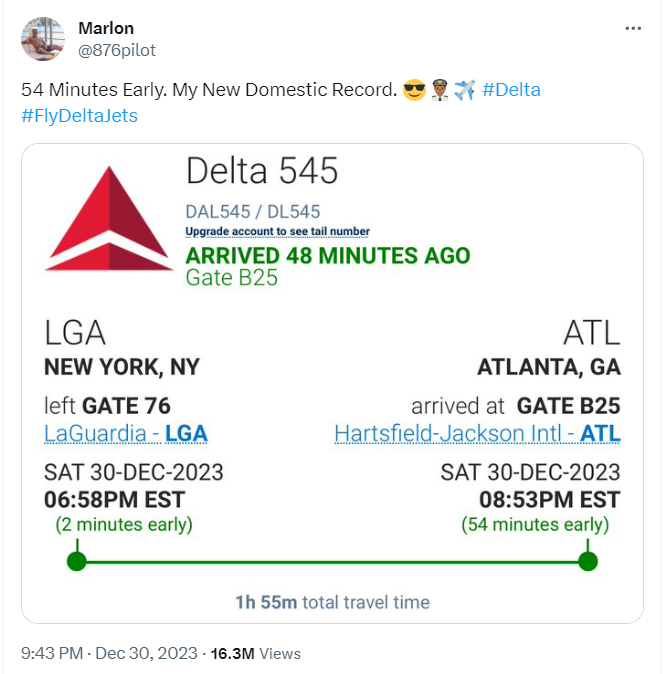Click the Delta 545 flight title
The height and width of the screenshot is (674, 668).
click(x=262, y=172)
